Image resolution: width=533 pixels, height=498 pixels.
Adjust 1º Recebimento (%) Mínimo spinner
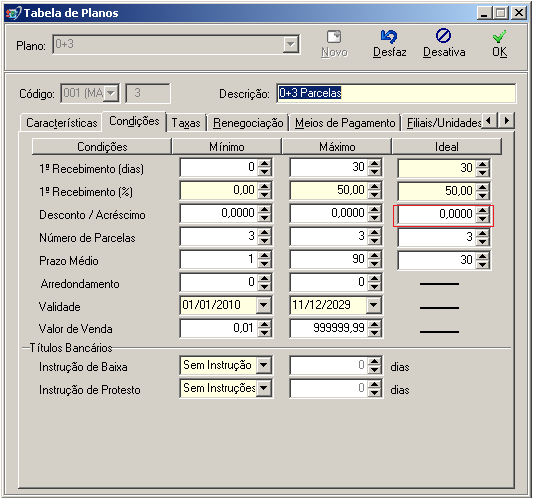(x=264, y=190)
